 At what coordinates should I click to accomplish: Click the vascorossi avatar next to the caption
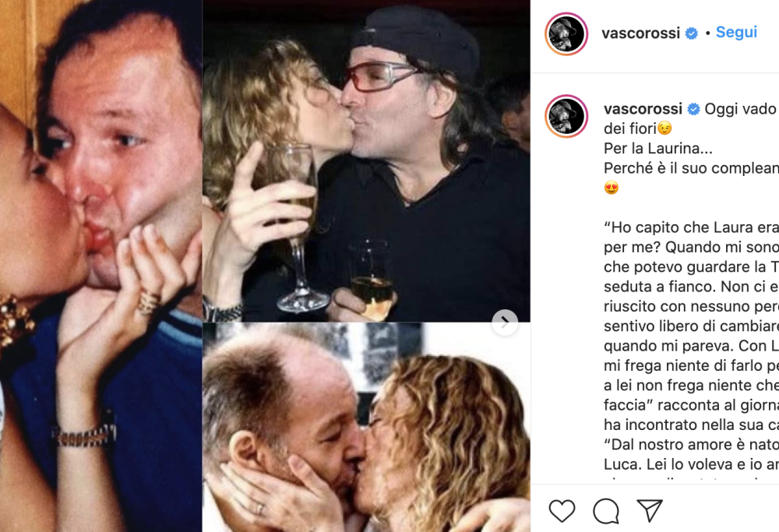point(566,116)
